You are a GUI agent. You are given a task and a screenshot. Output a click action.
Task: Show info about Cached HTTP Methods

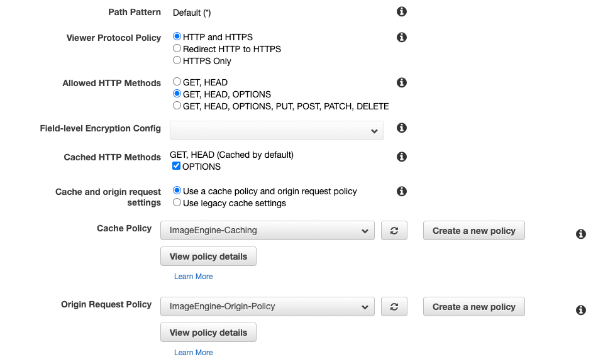401,157
